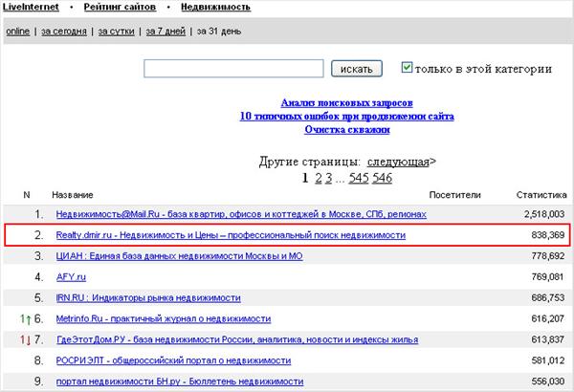Open the Недвижимость@Mail.Ru site link
Viewport: 574px width, 392px height.
click(x=241, y=214)
